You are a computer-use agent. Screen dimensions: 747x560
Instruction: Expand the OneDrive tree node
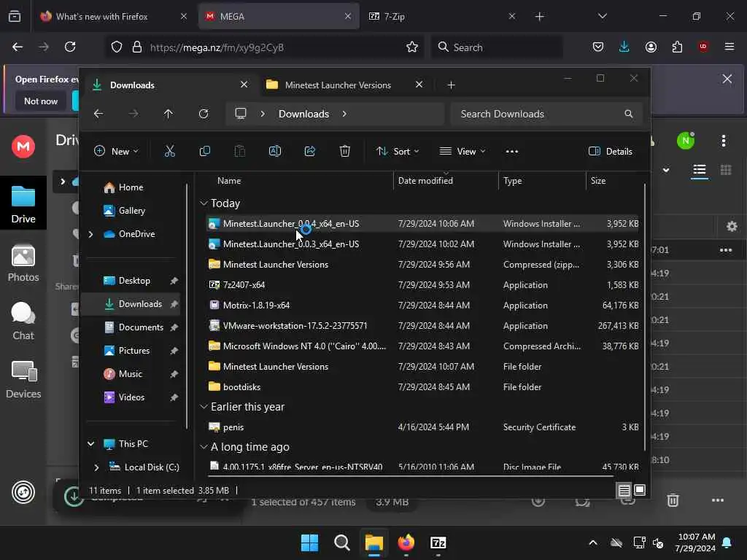tap(90, 234)
